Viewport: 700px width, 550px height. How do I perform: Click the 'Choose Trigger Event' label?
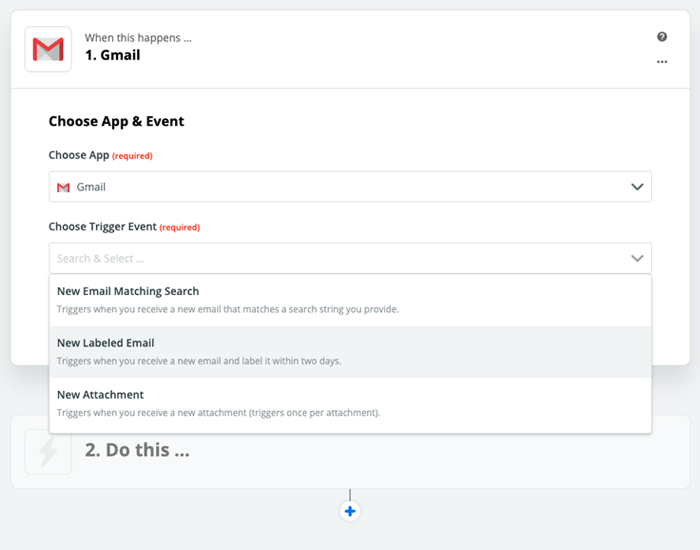(x=103, y=227)
